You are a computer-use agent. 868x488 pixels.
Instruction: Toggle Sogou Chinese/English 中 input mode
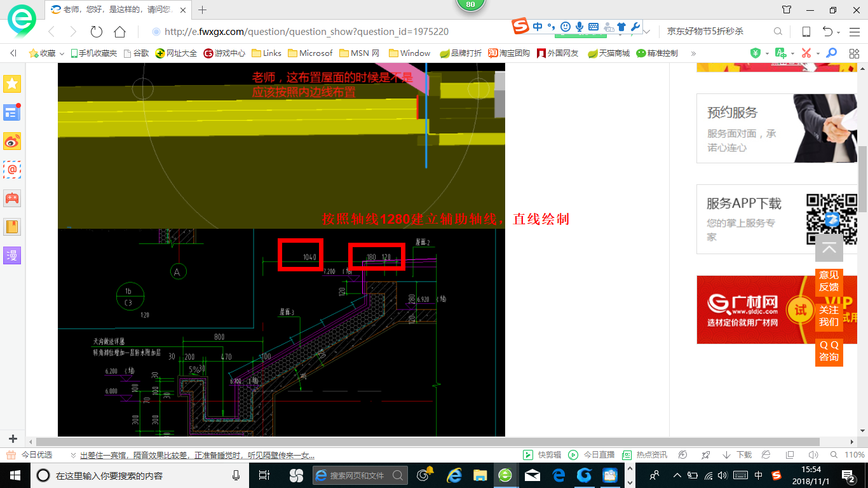coord(538,27)
